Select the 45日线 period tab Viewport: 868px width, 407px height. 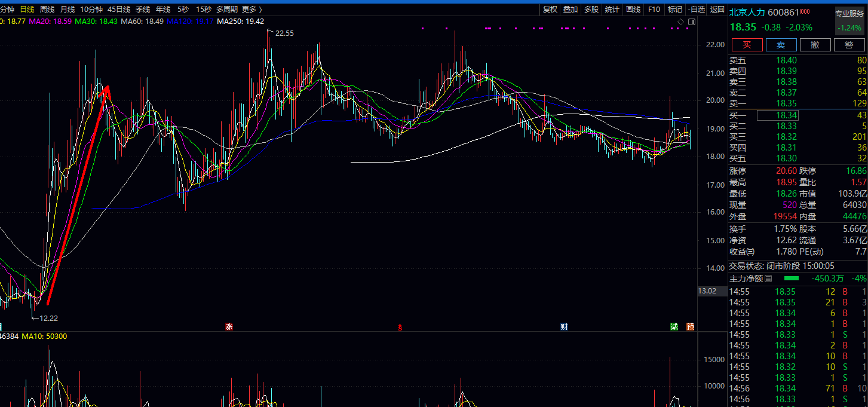point(119,10)
